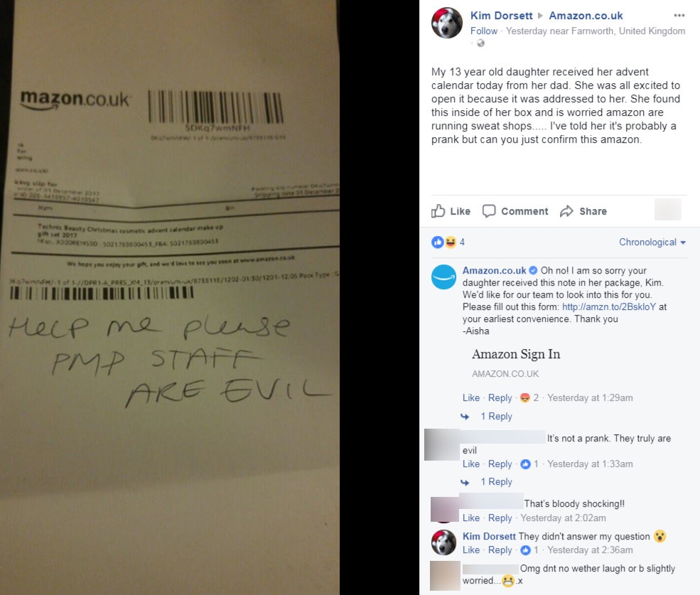Viewport: 700px width, 595px height.
Task: Click the Comment speech bubble icon
Action: click(489, 211)
